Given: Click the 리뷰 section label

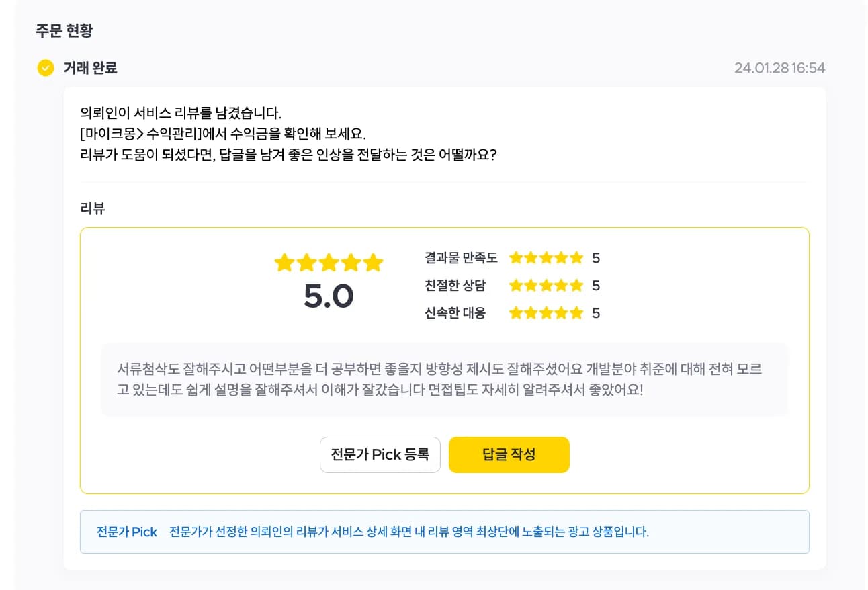Looking at the screenshot, I should 93,208.
